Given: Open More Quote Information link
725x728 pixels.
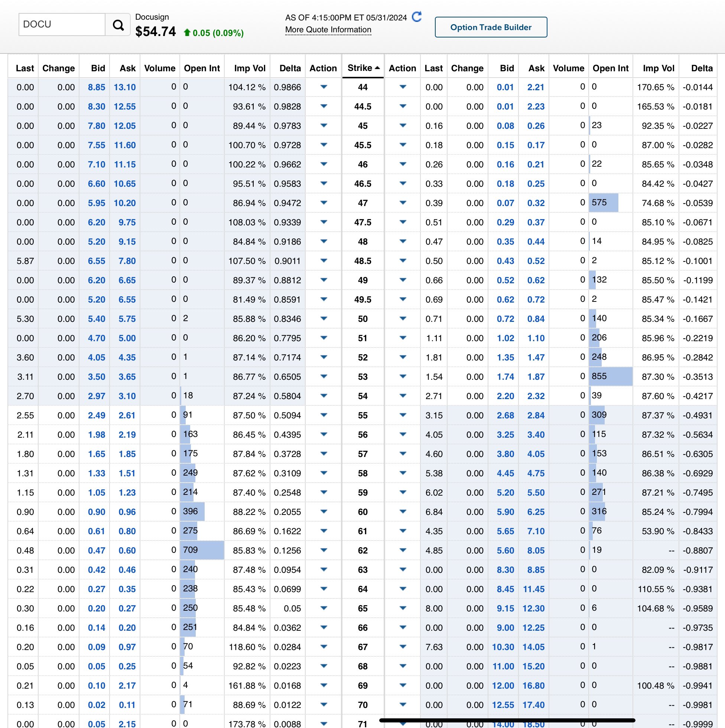Looking at the screenshot, I should (328, 30).
